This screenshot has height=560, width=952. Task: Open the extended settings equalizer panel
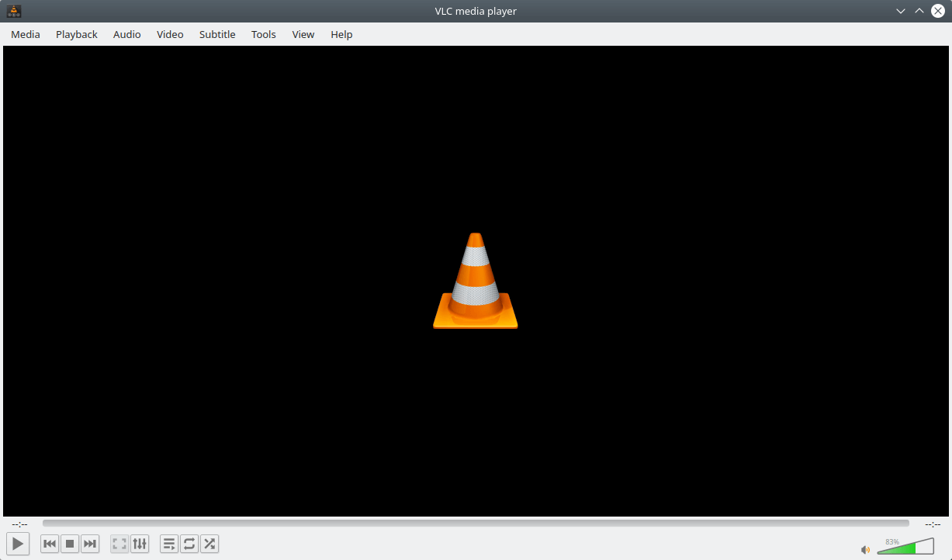(x=140, y=544)
